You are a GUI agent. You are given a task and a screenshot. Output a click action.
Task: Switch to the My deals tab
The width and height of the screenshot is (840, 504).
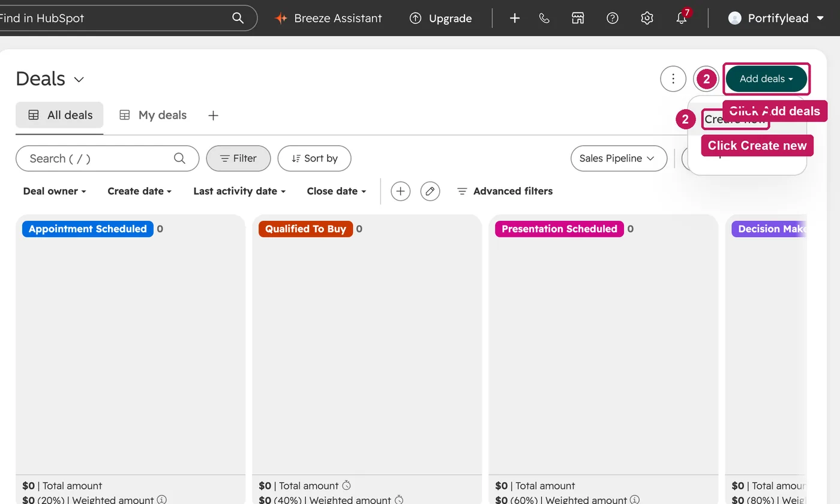coord(152,115)
